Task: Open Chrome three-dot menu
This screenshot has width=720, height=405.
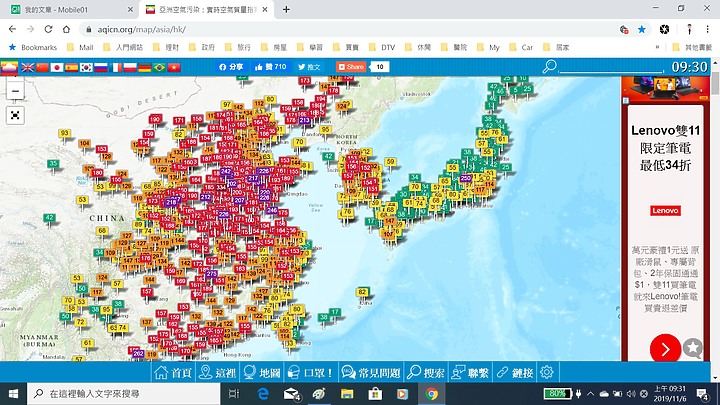Action: [708, 29]
